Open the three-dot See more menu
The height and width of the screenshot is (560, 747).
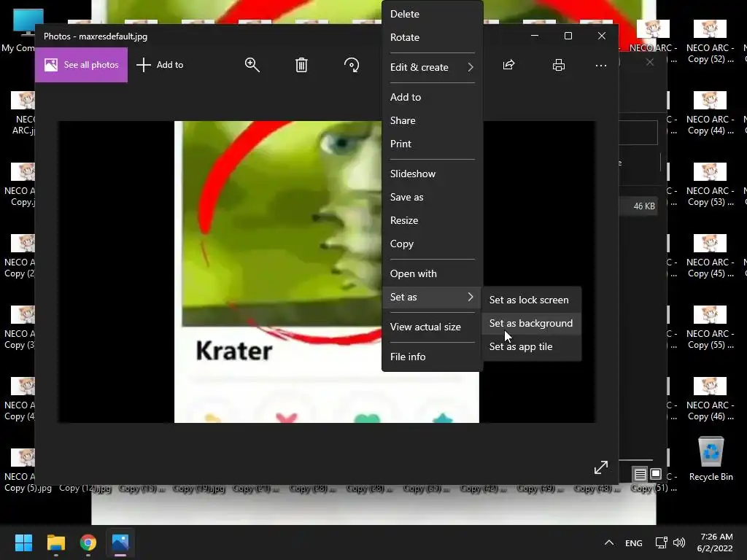(x=601, y=65)
